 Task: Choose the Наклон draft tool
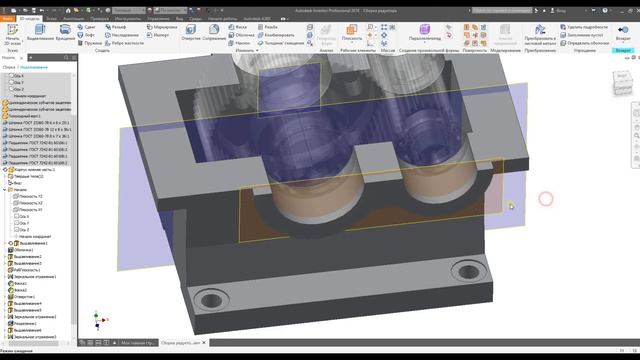tap(239, 43)
